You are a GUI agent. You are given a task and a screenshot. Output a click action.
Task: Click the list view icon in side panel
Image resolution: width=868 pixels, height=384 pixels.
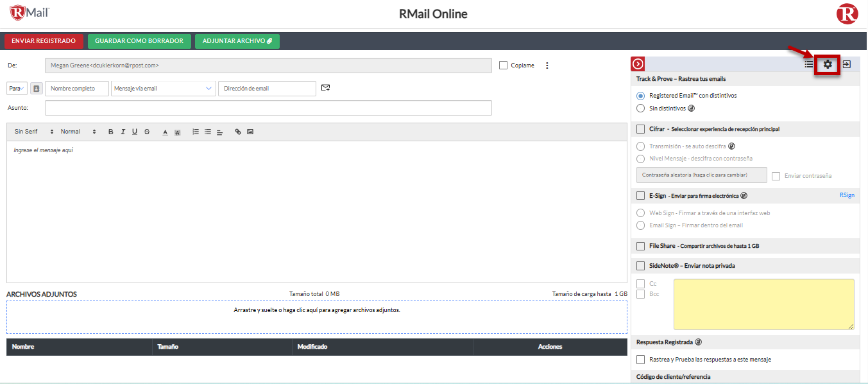[809, 64]
